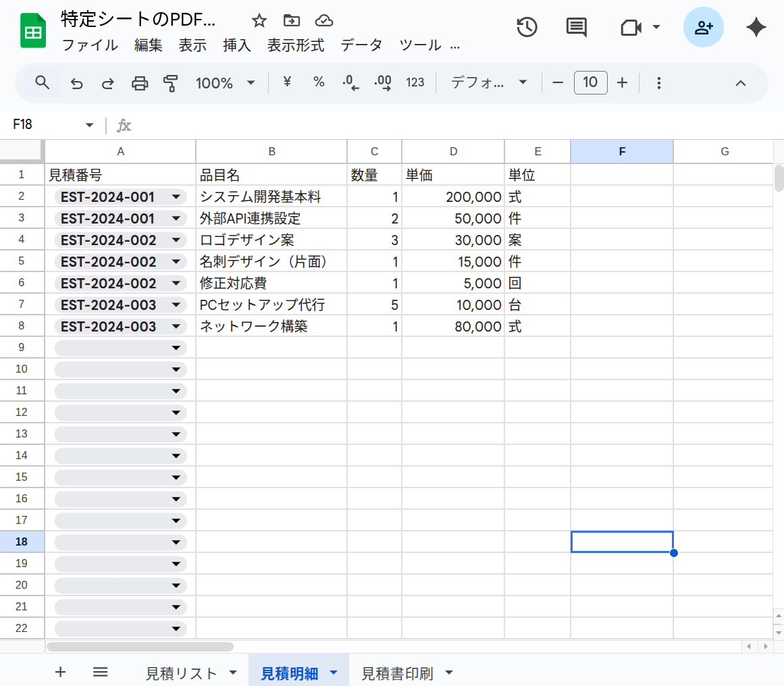Open the comments panel icon
Image resolution: width=784 pixels, height=686 pixels.
[577, 27]
